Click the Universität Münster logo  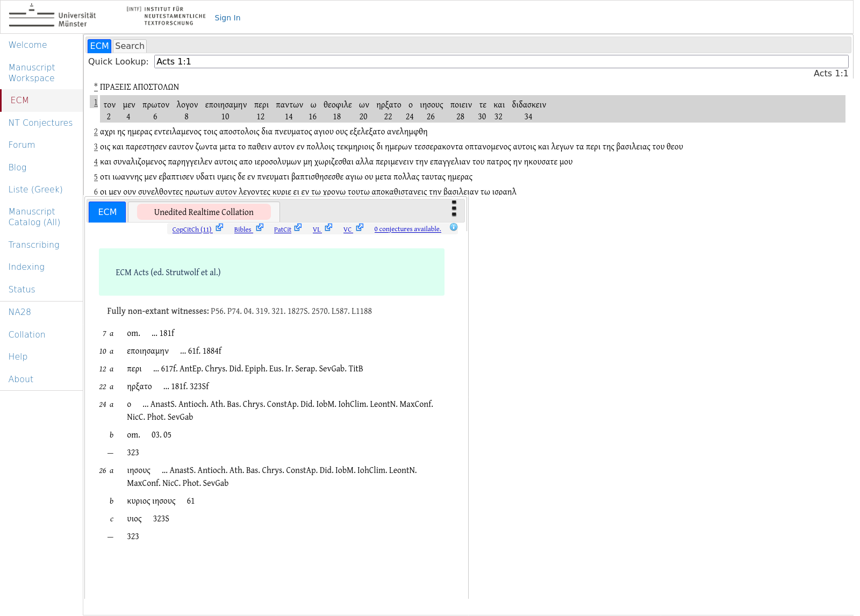click(x=52, y=17)
